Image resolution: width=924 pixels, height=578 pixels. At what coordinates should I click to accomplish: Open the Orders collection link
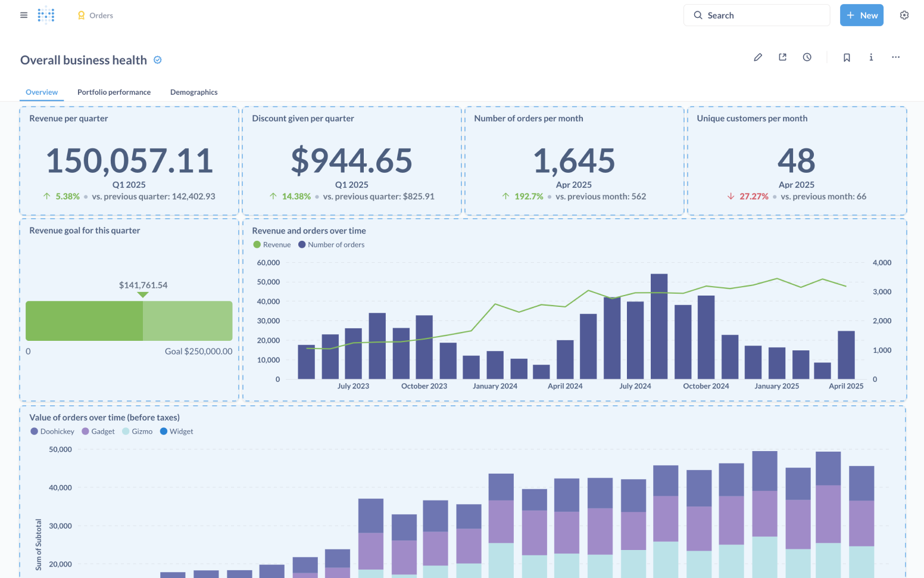tap(101, 15)
